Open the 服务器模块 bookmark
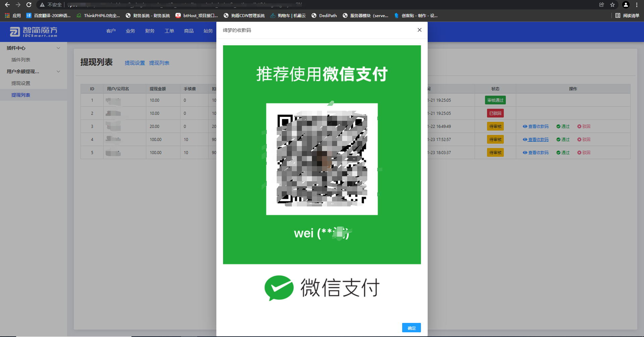 click(x=365, y=15)
